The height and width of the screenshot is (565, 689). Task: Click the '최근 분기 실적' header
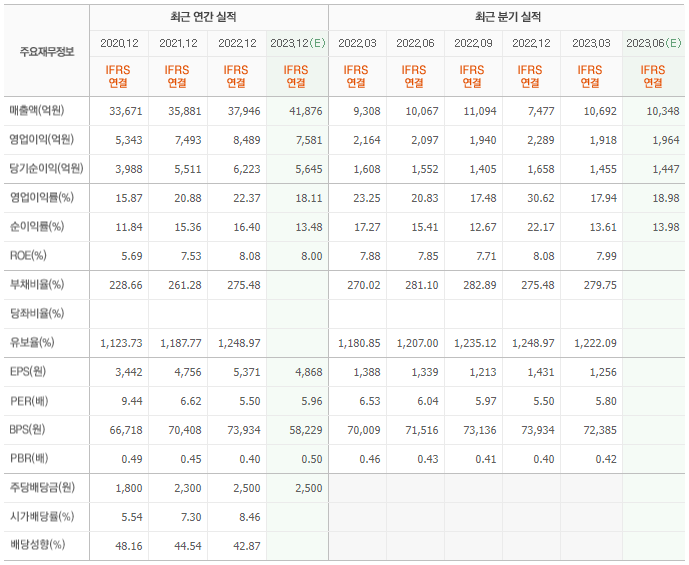point(508,17)
